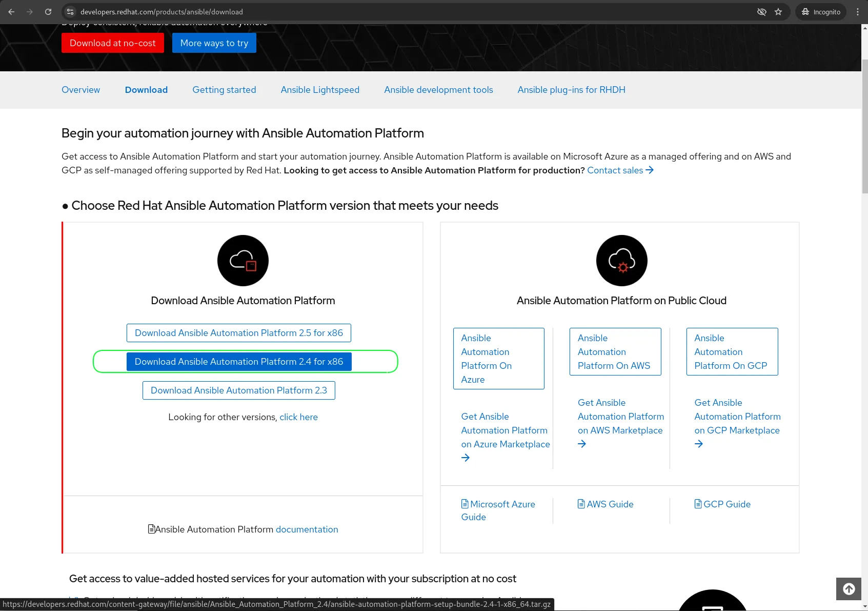Click Download at no-cost red button

113,43
